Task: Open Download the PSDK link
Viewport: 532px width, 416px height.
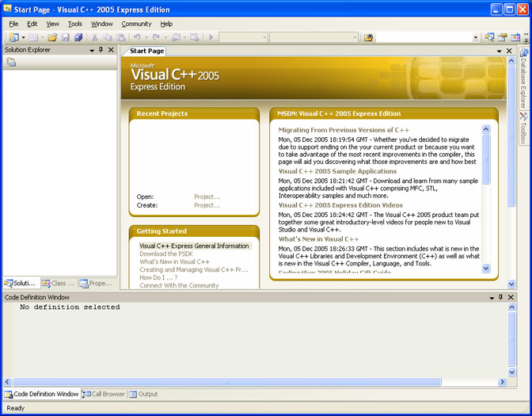Action: [166, 254]
